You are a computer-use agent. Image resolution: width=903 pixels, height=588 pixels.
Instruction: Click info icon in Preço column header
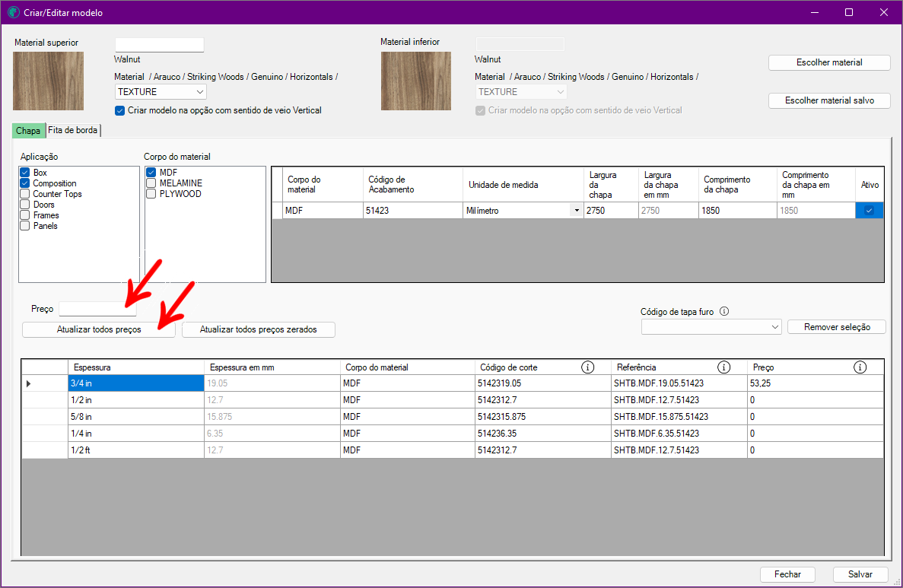[860, 367]
